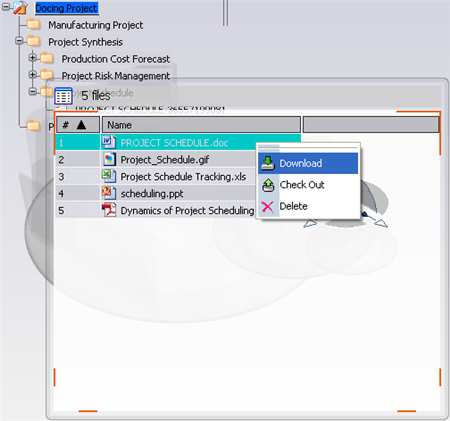Select Manufacturing Project in the tree
The height and width of the screenshot is (421, 450).
coord(96,25)
